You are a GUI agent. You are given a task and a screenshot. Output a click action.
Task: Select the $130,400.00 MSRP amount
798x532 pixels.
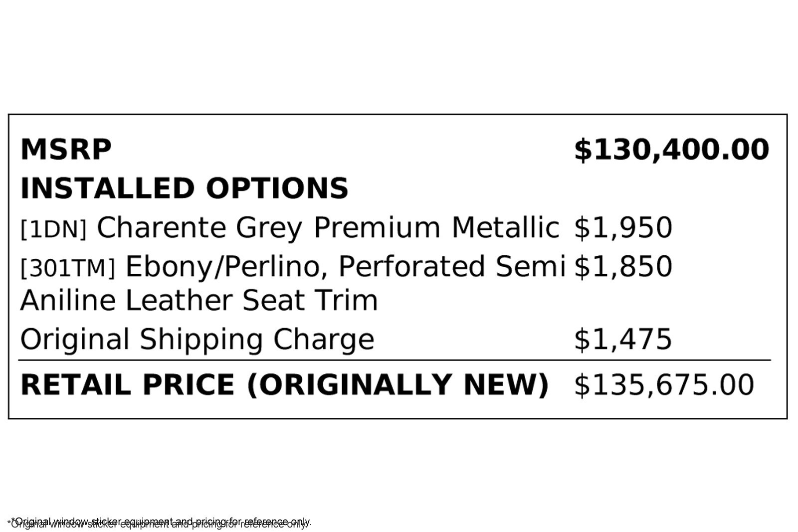click(671, 150)
